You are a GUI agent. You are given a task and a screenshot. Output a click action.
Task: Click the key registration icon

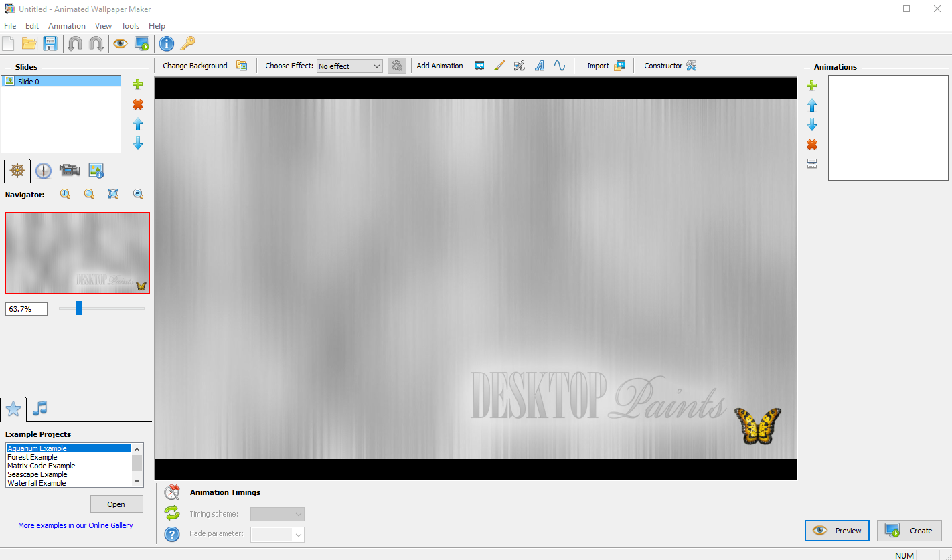187,44
